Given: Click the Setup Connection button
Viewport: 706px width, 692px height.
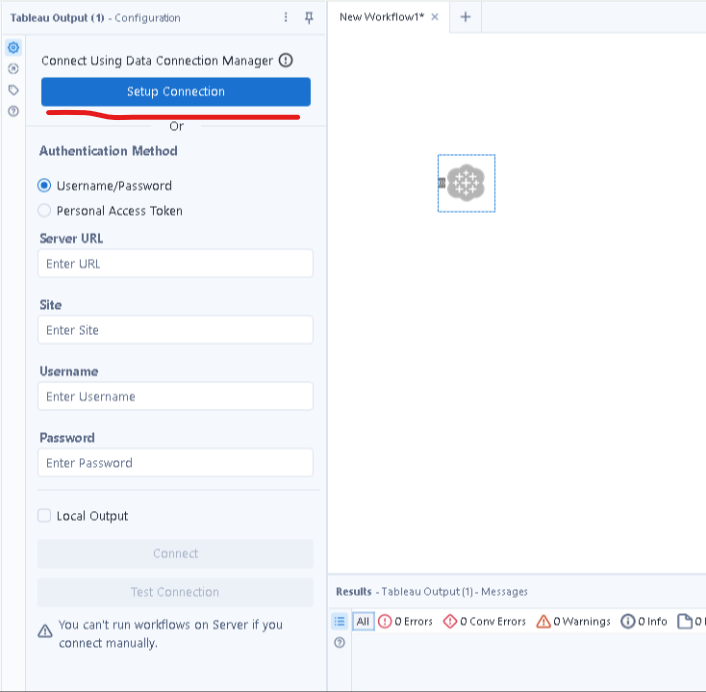Looking at the screenshot, I should click(176, 92).
